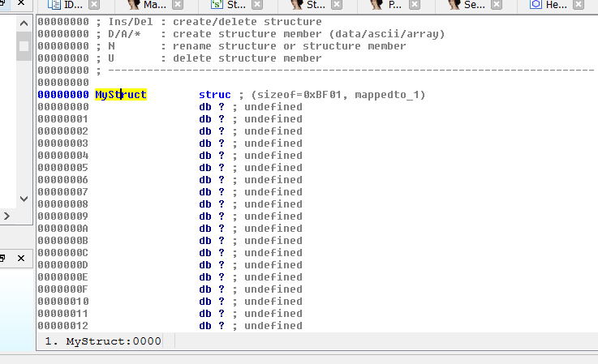
Task: Select the highlighted MyStruct structure name
Action: [x=120, y=95]
